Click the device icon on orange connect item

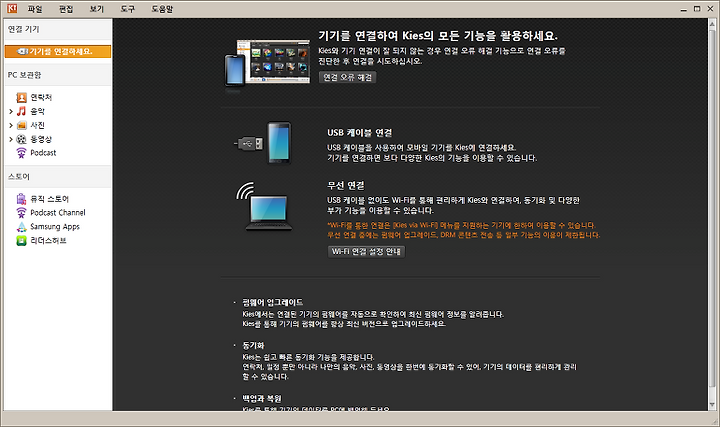pos(22,51)
